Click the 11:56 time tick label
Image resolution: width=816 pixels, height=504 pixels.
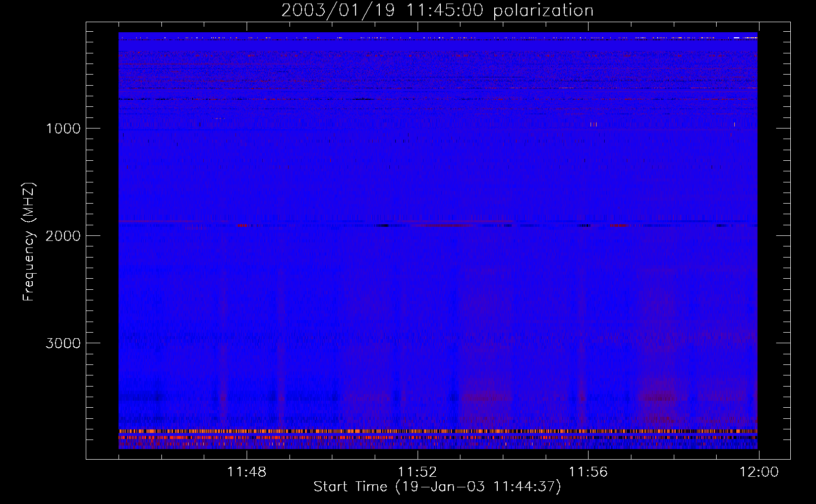(x=588, y=472)
